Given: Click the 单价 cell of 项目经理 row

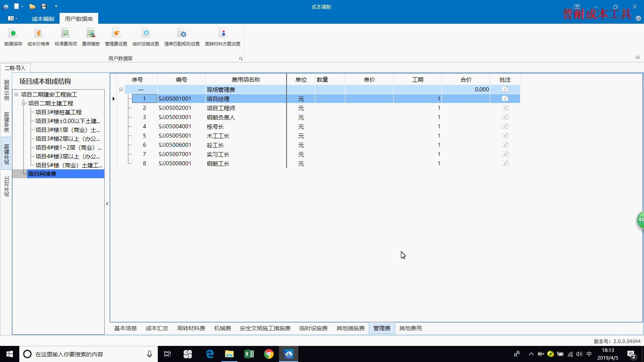Looking at the screenshot, I should [369, 99].
